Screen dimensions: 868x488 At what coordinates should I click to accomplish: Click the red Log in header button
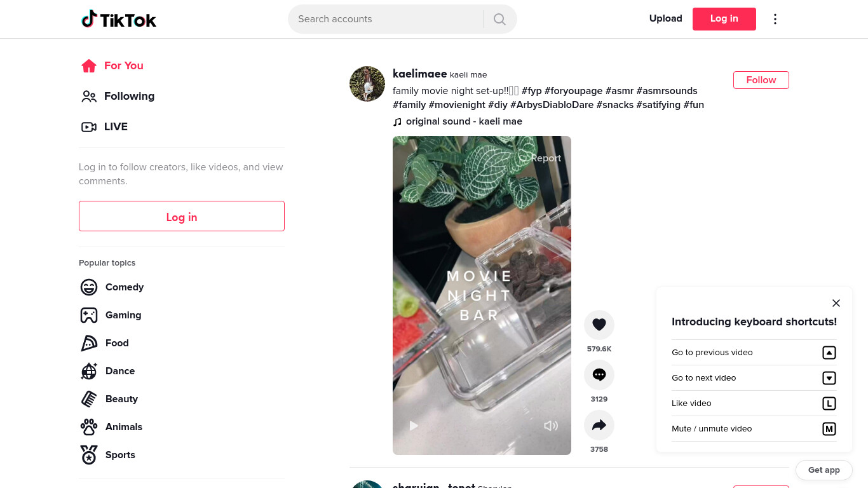(724, 19)
